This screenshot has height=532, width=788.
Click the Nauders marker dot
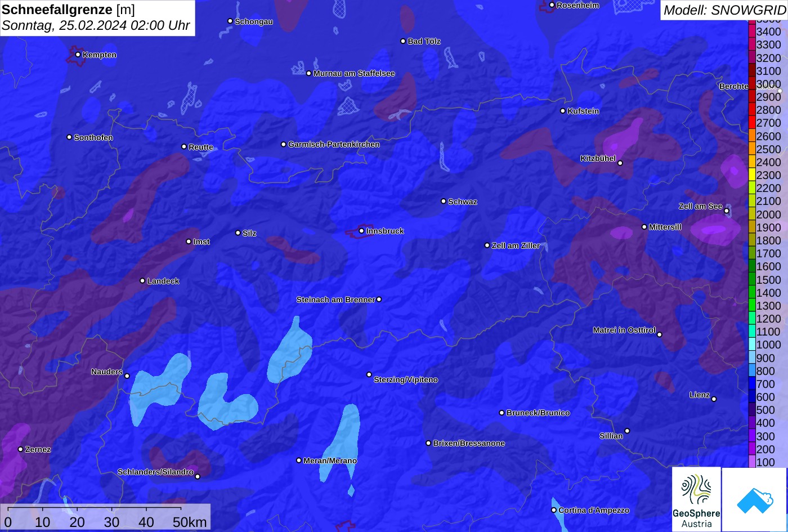pos(127,376)
